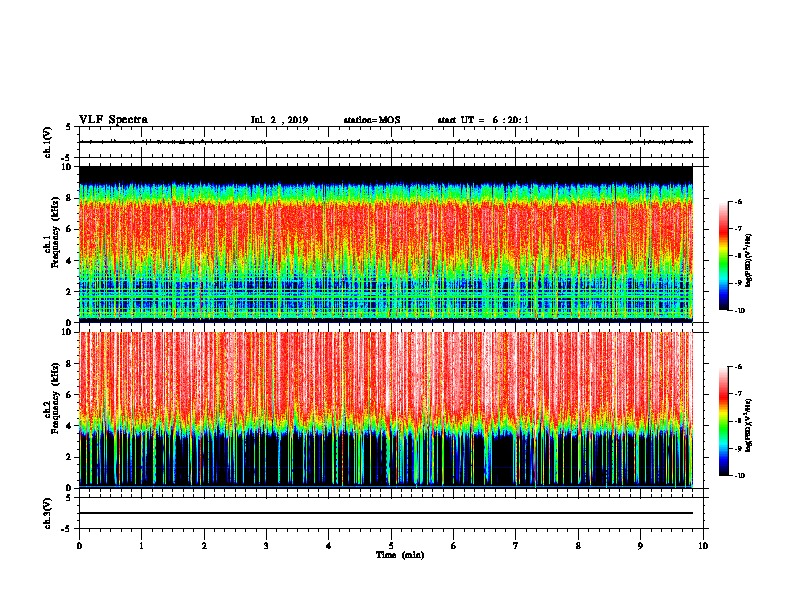Click the time axis tick label 1
Viewport: 792px width, 612px height.
coord(141,546)
